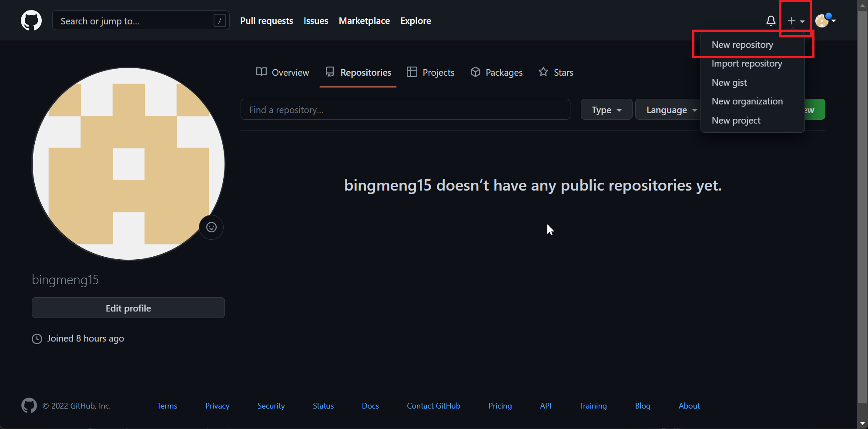Click the GitHub logo in the footer
The height and width of the screenshot is (429, 868).
tap(29, 406)
